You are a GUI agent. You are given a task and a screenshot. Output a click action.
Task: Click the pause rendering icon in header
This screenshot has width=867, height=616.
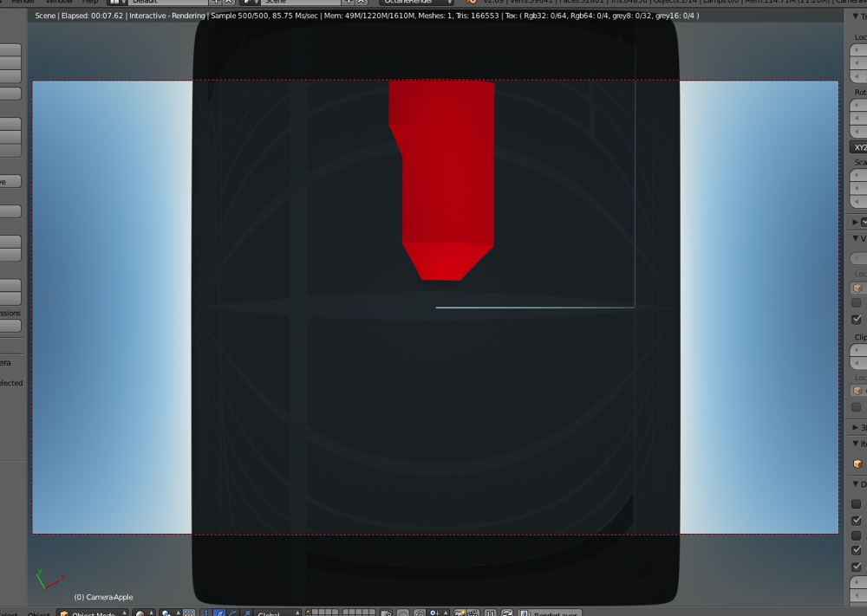491,613
